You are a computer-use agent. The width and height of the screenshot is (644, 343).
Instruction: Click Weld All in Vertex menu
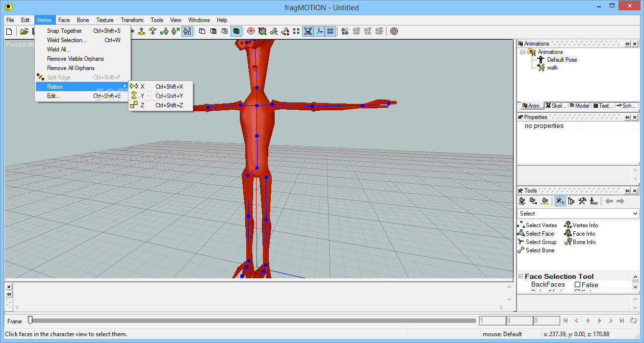coord(58,49)
